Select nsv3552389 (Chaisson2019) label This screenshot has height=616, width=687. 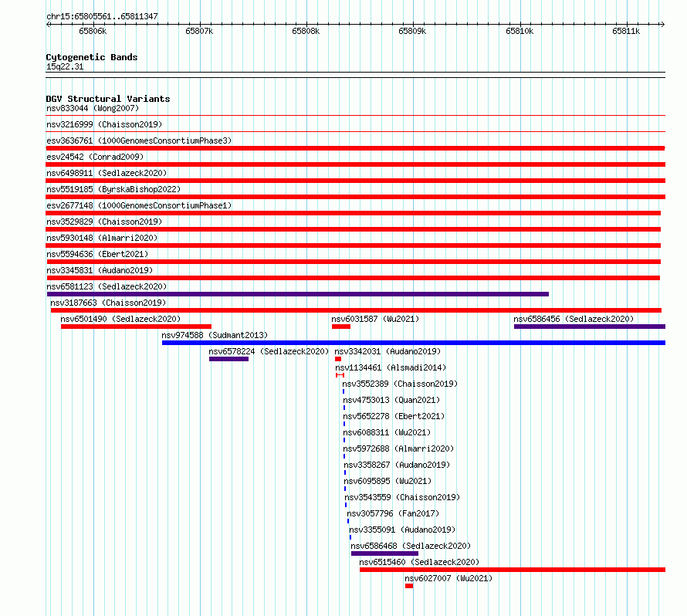[400, 384]
